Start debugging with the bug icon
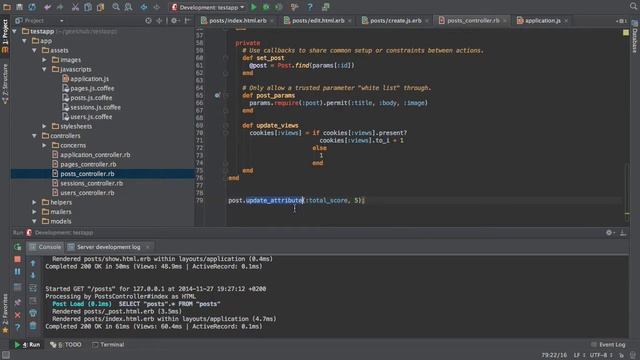This screenshot has width=640, height=360. (266, 7)
